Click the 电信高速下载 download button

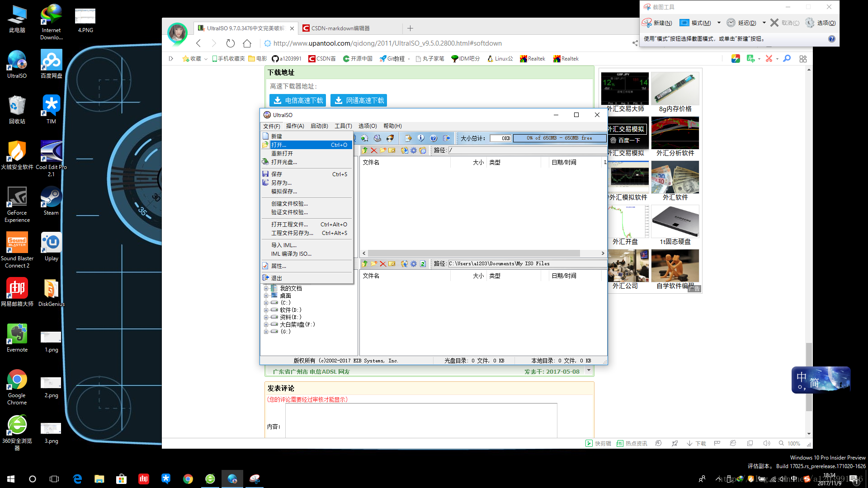pyautogui.click(x=297, y=100)
